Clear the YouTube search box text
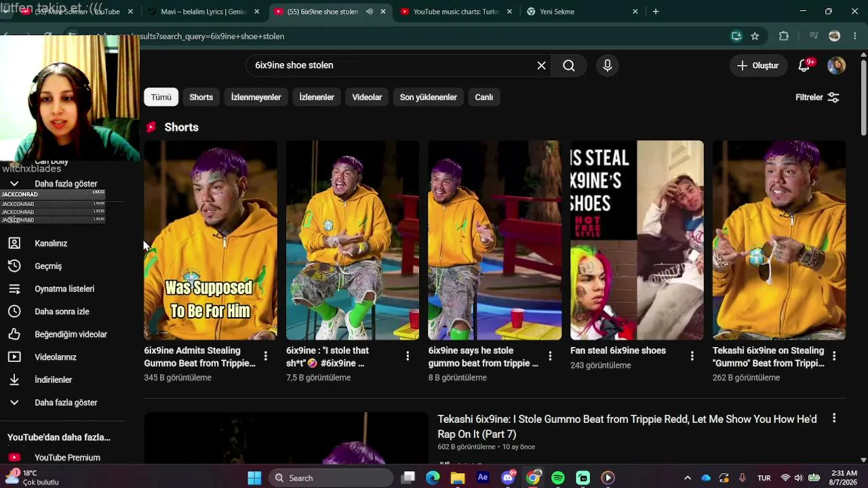 pyautogui.click(x=541, y=66)
